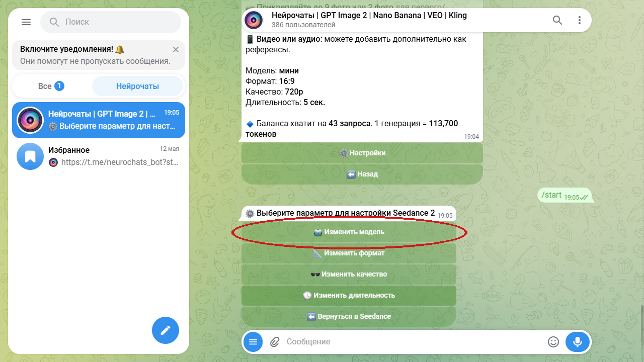The image size is (644, 362).
Task: Click the '12 мая' date in Избранное row
Action: click(170, 149)
